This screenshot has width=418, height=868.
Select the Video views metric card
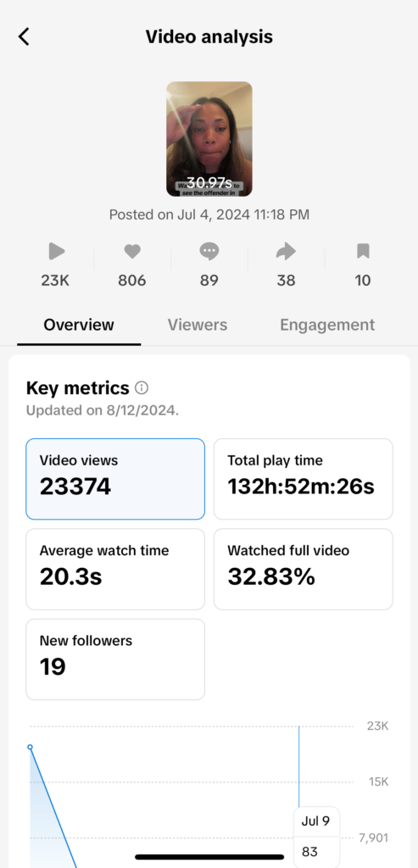pos(115,479)
